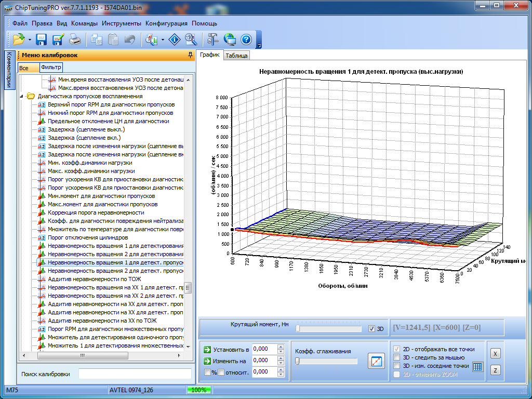This screenshot has height=399, width=532.
Task: Click the information diamond icon
Action: tap(175, 39)
